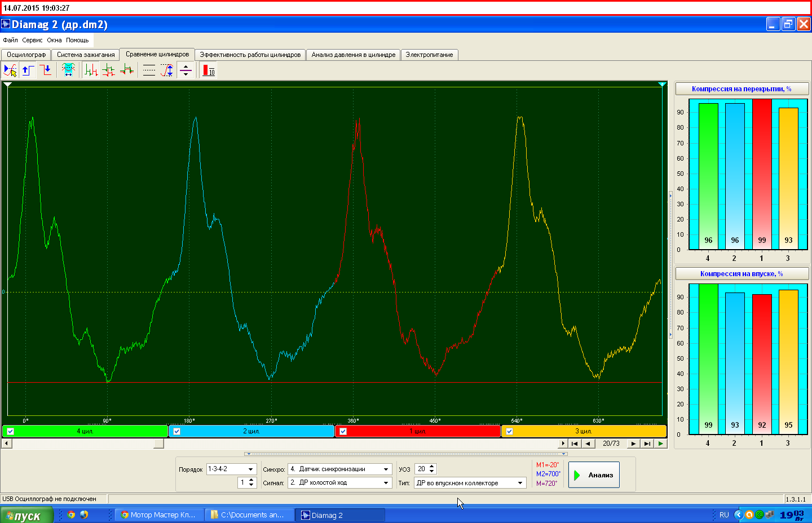Image resolution: width=812 pixels, height=523 pixels.
Task: Toggle the horizontal dashed lines icon
Action: click(x=149, y=70)
